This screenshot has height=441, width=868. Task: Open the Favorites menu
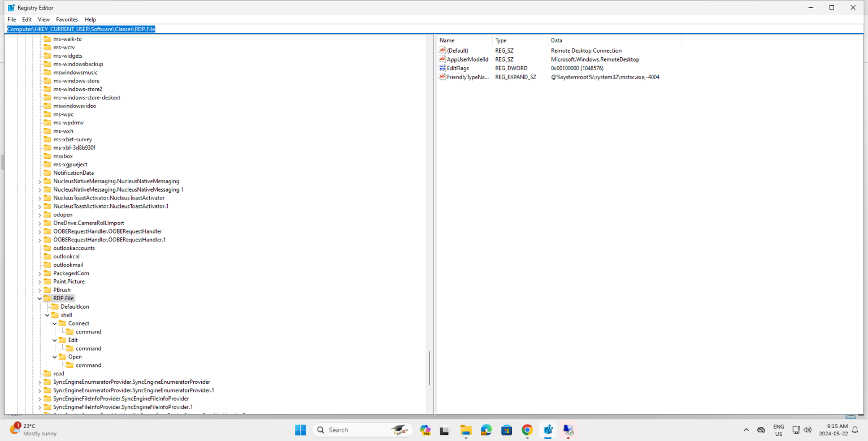click(x=67, y=19)
